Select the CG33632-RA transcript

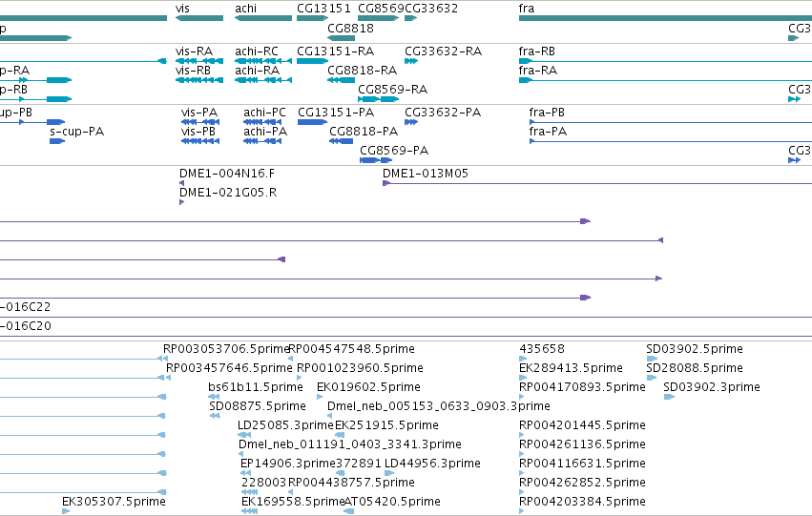(411, 61)
